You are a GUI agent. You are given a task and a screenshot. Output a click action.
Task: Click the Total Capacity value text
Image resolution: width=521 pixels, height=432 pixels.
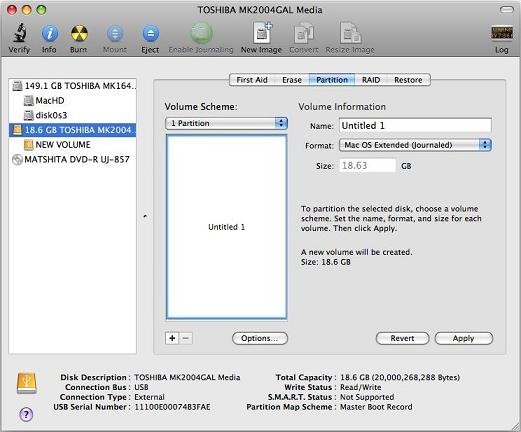(400, 377)
